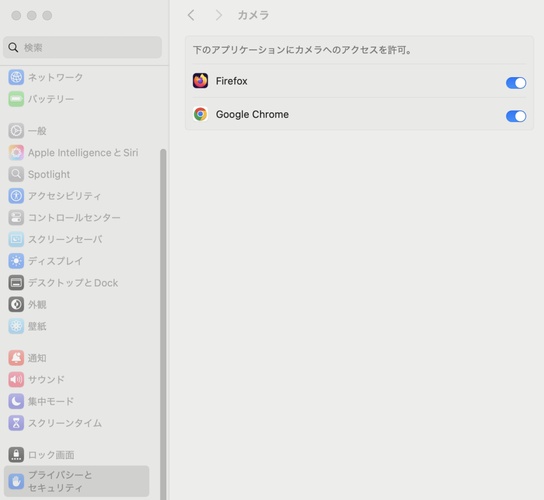Select デスクトップと Dock label
The height and width of the screenshot is (500, 544).
(x=73, y=283)
